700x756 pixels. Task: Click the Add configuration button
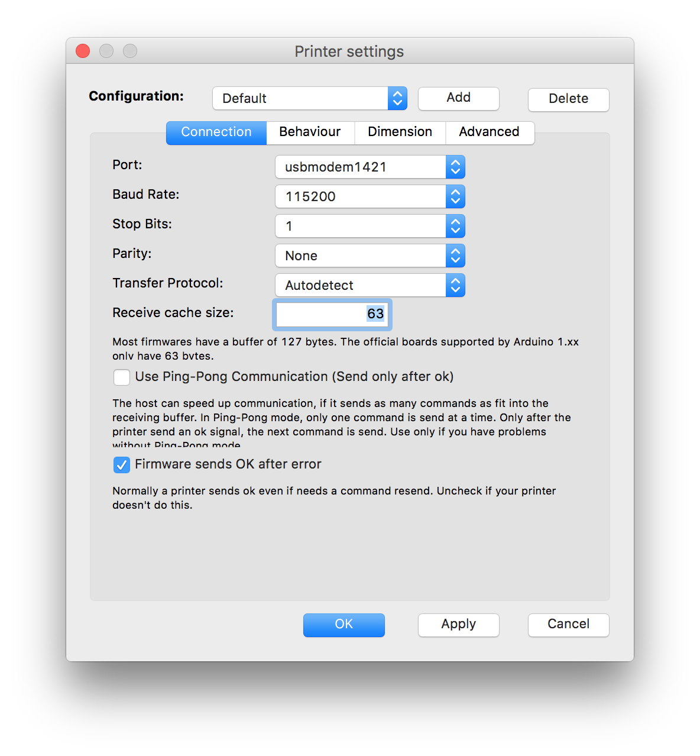pos(458,98)
